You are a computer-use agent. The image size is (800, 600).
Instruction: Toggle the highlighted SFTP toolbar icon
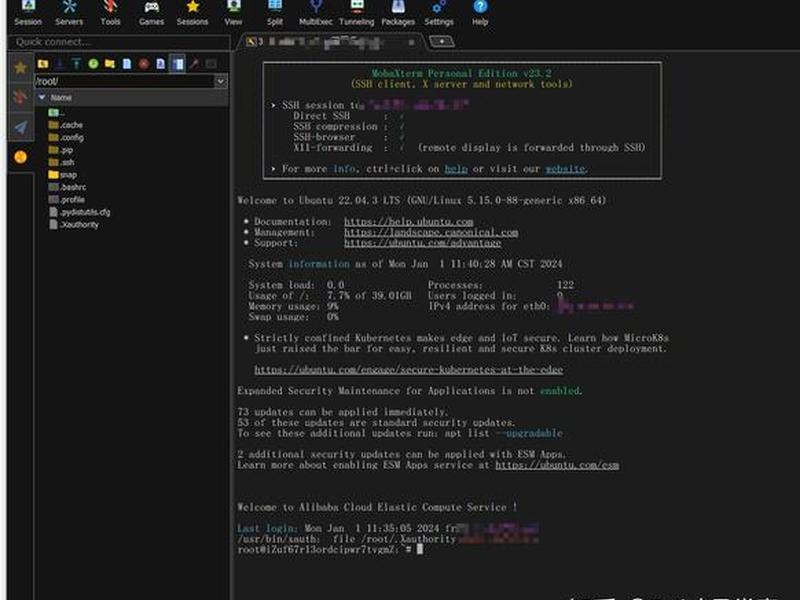(178, 64)
